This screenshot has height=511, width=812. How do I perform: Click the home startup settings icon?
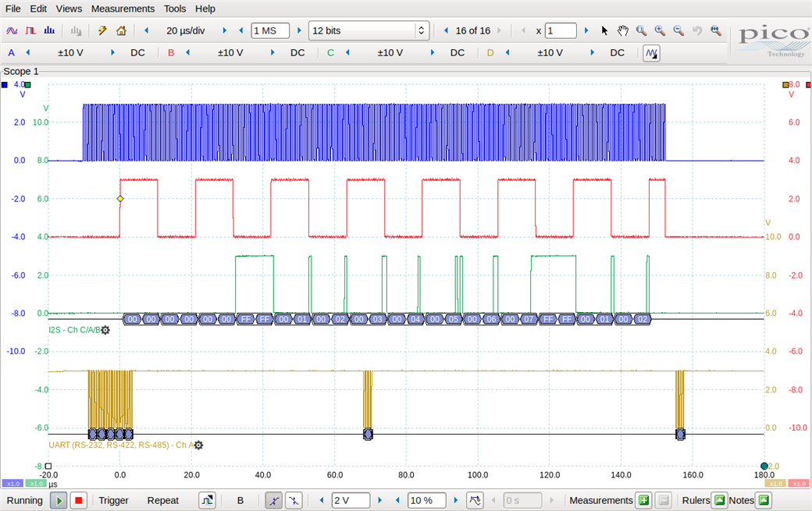121,30
